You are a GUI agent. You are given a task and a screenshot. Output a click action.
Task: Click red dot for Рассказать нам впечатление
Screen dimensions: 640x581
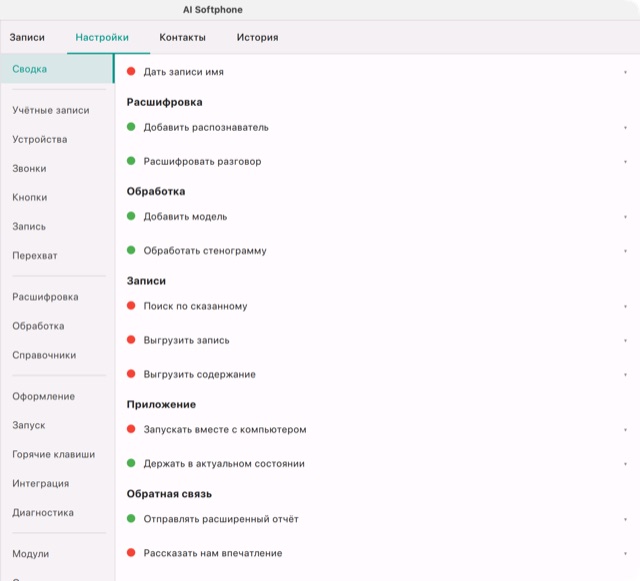131,553
